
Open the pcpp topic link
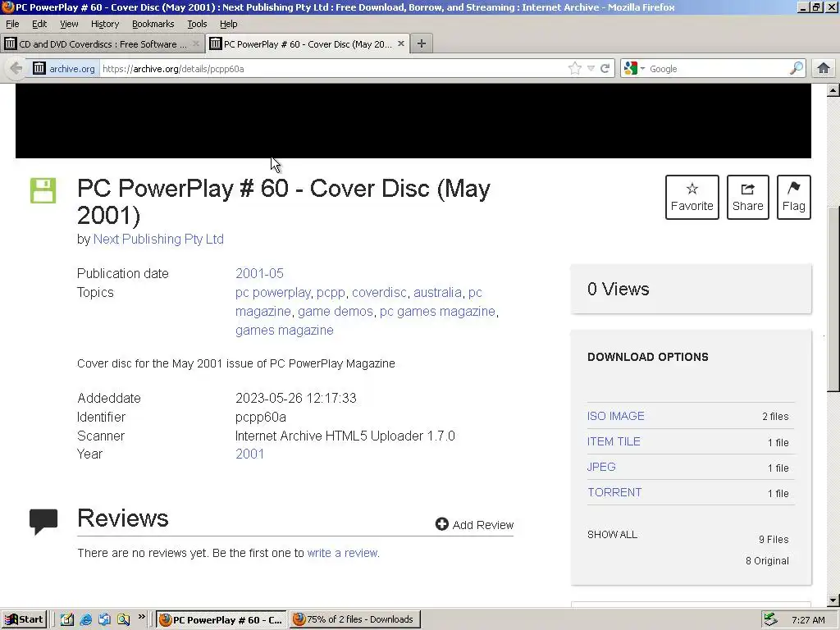(x=331, y=293)
